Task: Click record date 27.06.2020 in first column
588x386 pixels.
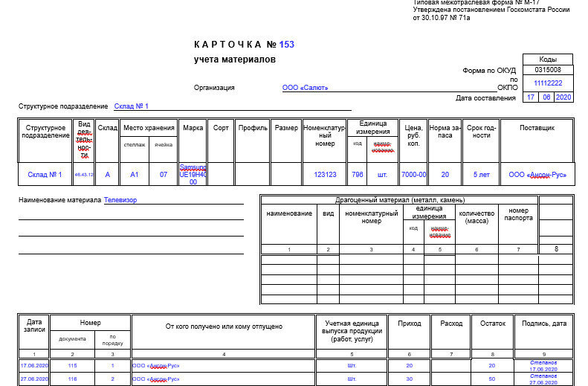Action: click(34, 379)
